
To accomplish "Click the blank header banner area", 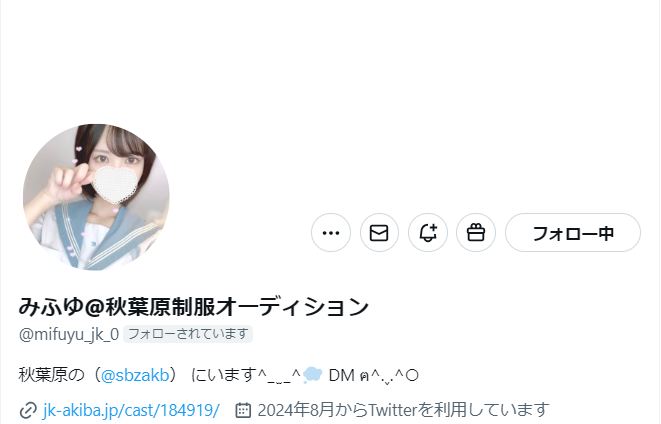I will (x=330, y=59).
